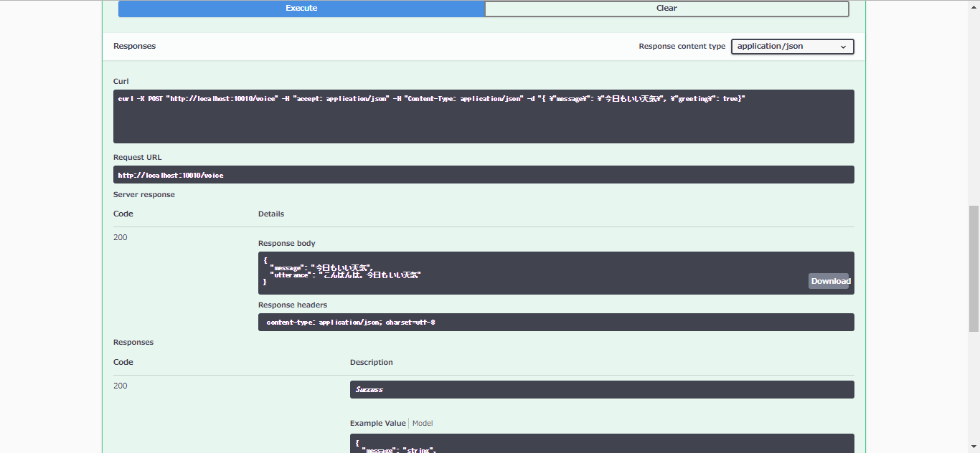The image size is (980, 453).
Task: Click the 200 code in Responses documentation
Action: tap(120, 385)
